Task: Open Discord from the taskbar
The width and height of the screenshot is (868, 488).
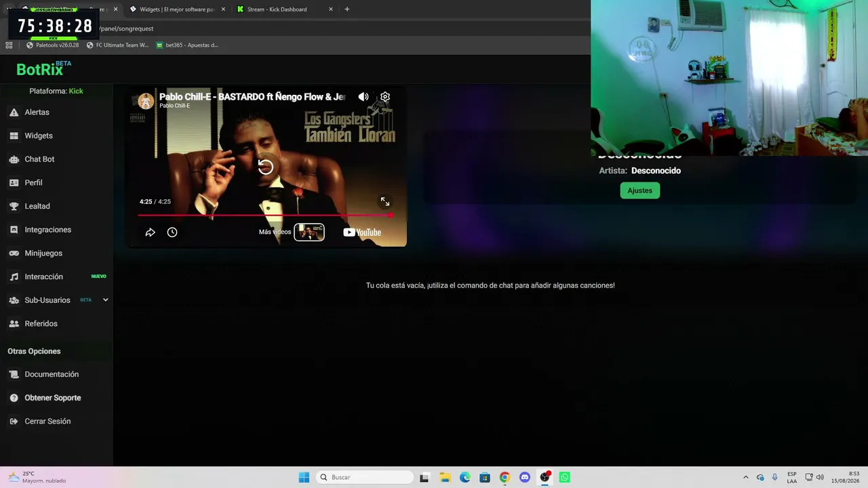Action: (524, 477)
